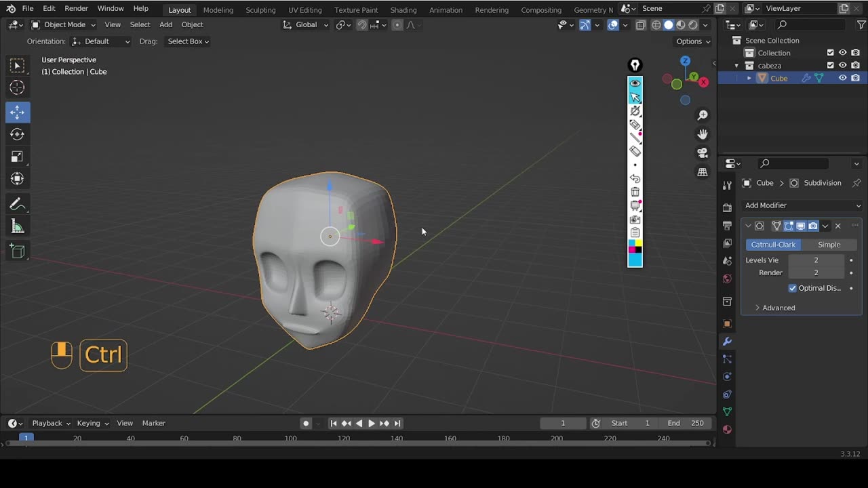
Task: Open Orientation Default dropdown
Action: pos(101,41)
